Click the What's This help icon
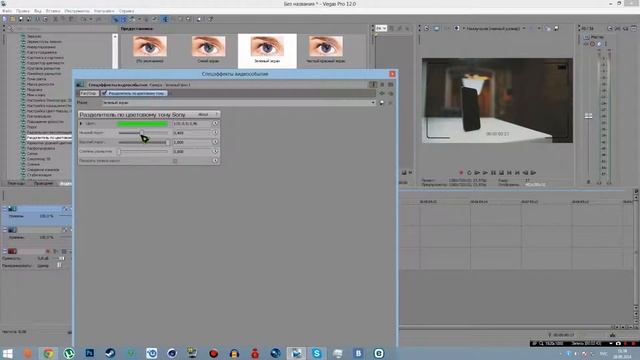Image resolution: width=640 pixels, height=360 pixels. (x=211, y=19)
